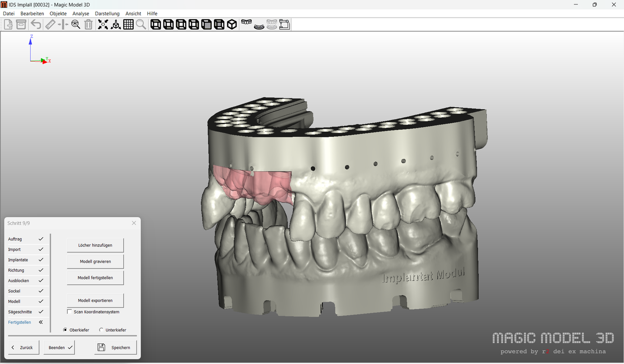
Task: Click the magnifier with eye inspect icon
Action: coord(76,24)
